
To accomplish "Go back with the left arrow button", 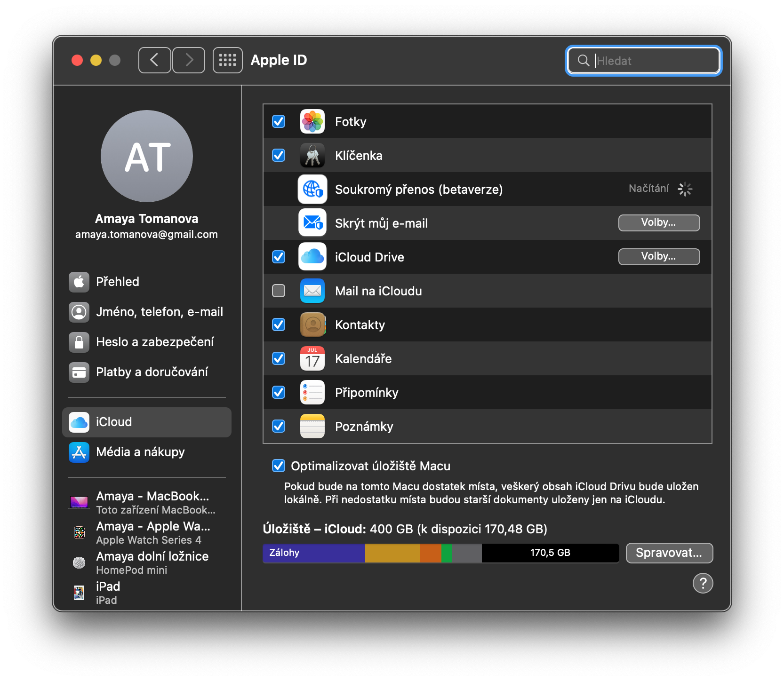I will click(x=154, y=60).
